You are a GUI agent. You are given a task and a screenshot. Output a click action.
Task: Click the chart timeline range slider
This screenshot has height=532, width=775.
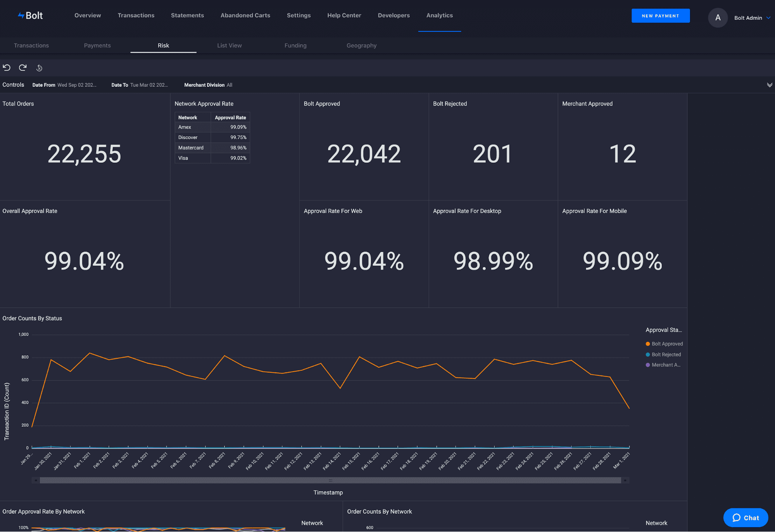330,480
